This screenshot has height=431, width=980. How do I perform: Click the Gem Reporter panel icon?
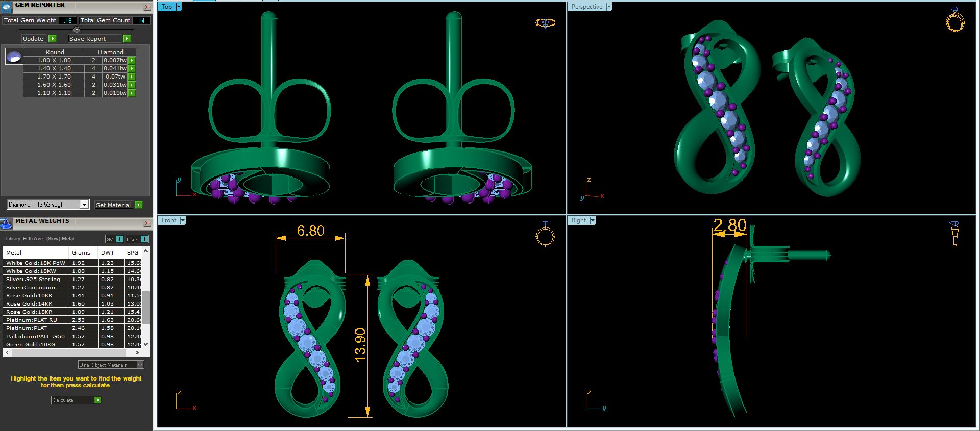(6, 7)
